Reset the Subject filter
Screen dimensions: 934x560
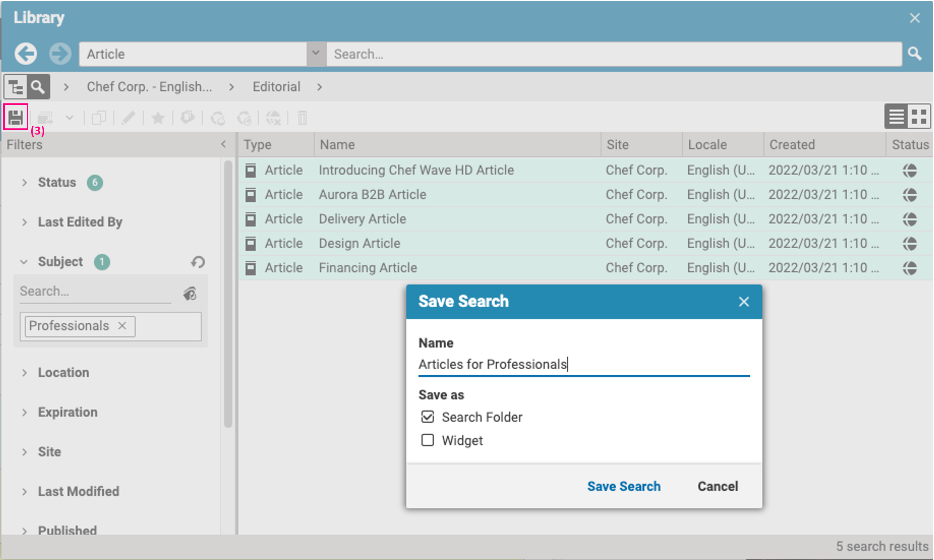[198, 262]
